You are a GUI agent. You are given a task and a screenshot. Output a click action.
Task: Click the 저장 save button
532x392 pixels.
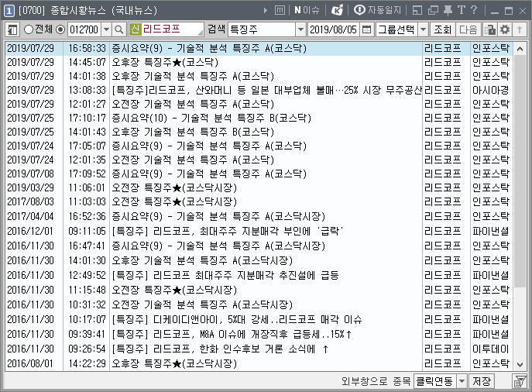click(x=482, y=381)
